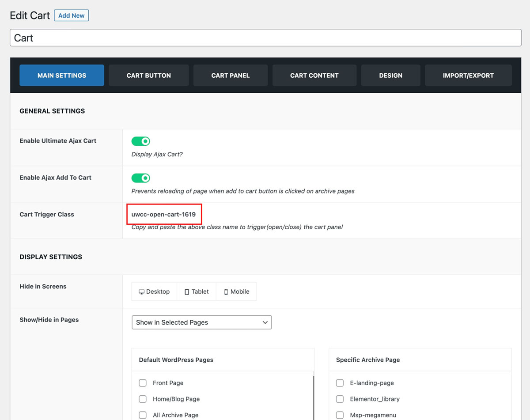Tick the Elementor_library checkbox
The height and width of the screenshot is (420, 530).
point(340,399)
